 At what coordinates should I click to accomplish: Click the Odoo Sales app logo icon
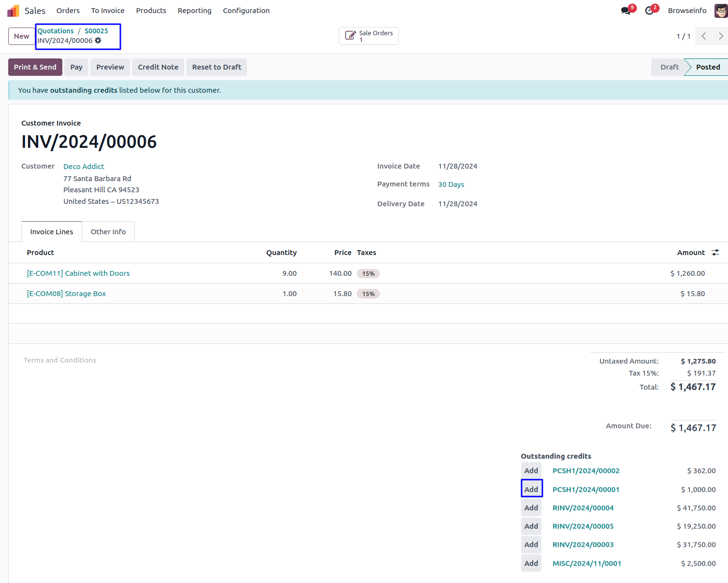coord(13,11)
